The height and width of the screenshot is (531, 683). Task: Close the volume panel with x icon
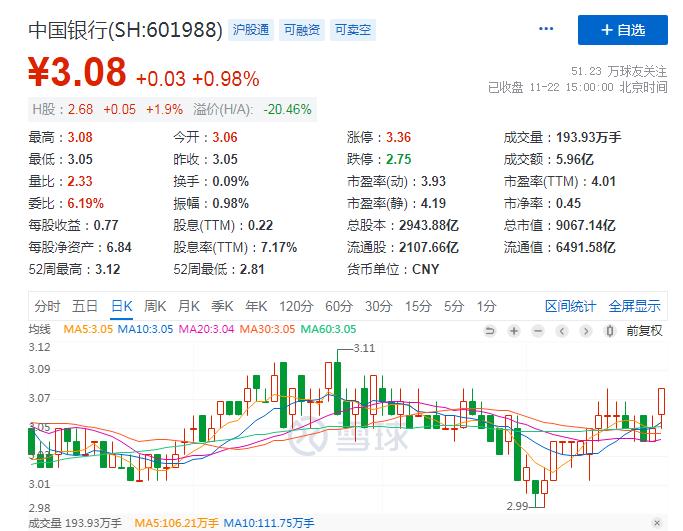pos(657,522)
